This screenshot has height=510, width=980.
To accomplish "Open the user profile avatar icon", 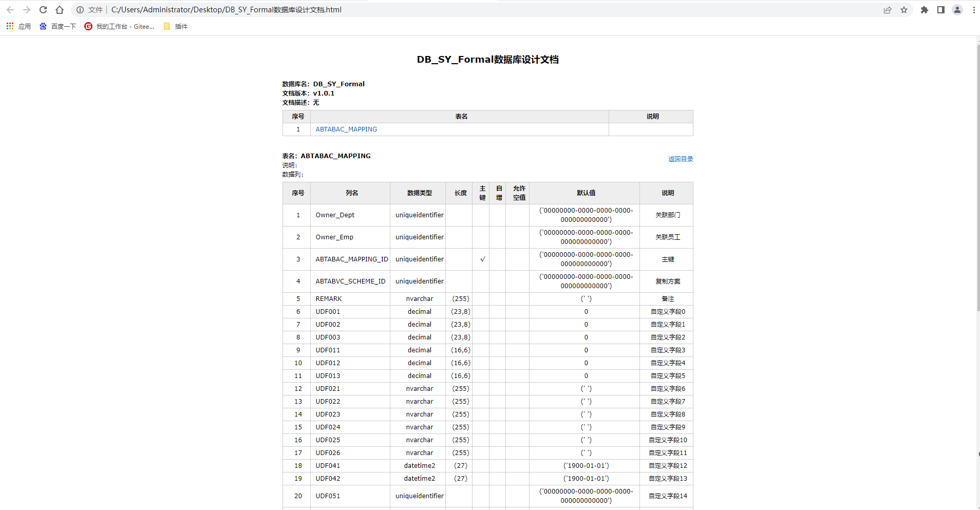I will coord(957,10).
